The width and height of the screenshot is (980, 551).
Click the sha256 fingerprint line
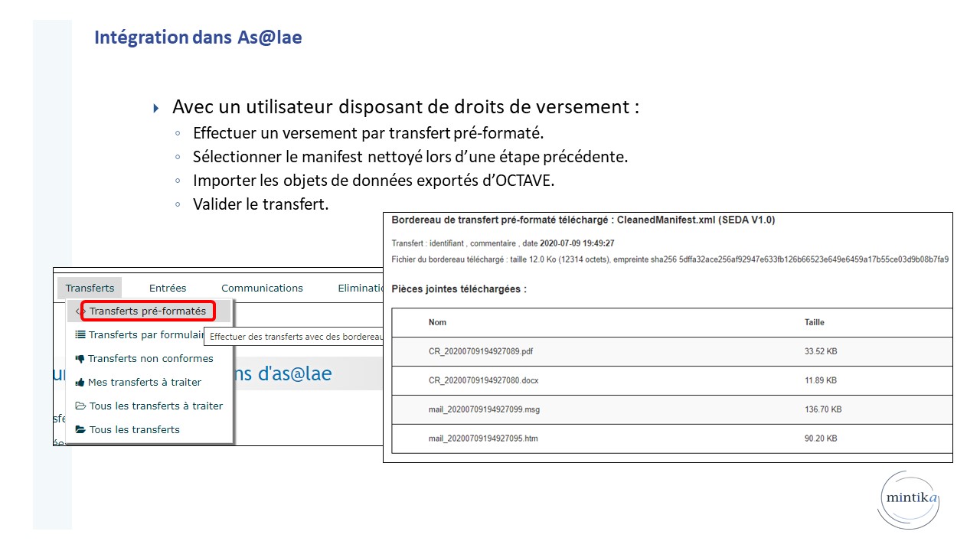(x=670, y=260)
